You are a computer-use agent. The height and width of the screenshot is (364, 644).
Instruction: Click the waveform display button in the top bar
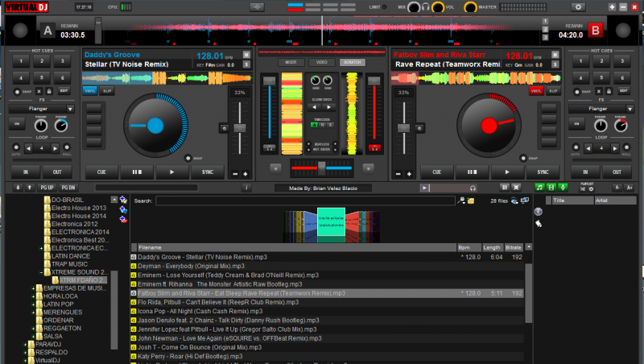coord(257,7)
